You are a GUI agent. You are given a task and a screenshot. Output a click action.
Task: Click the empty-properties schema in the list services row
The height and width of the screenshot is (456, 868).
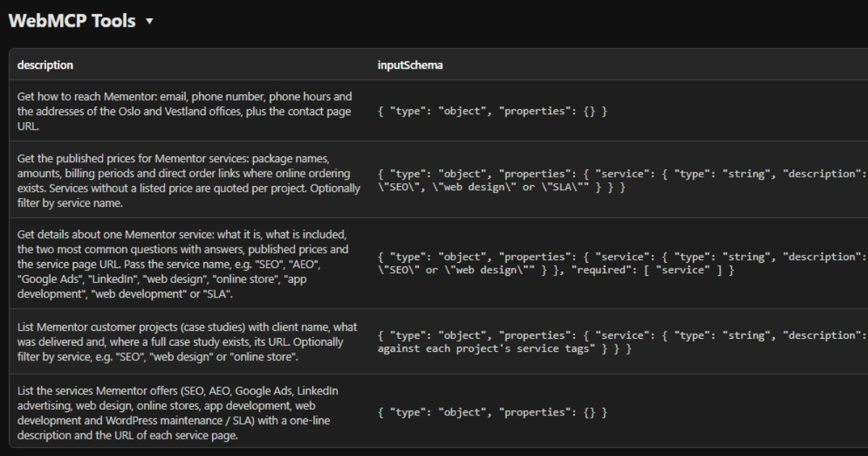click(x=493, y=412)
